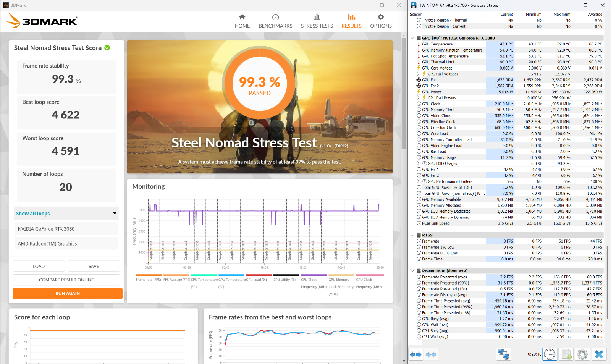Collapse the GPU [#0] NVIDIA GeForce RTX 3080 group

[x=412, y=38]
